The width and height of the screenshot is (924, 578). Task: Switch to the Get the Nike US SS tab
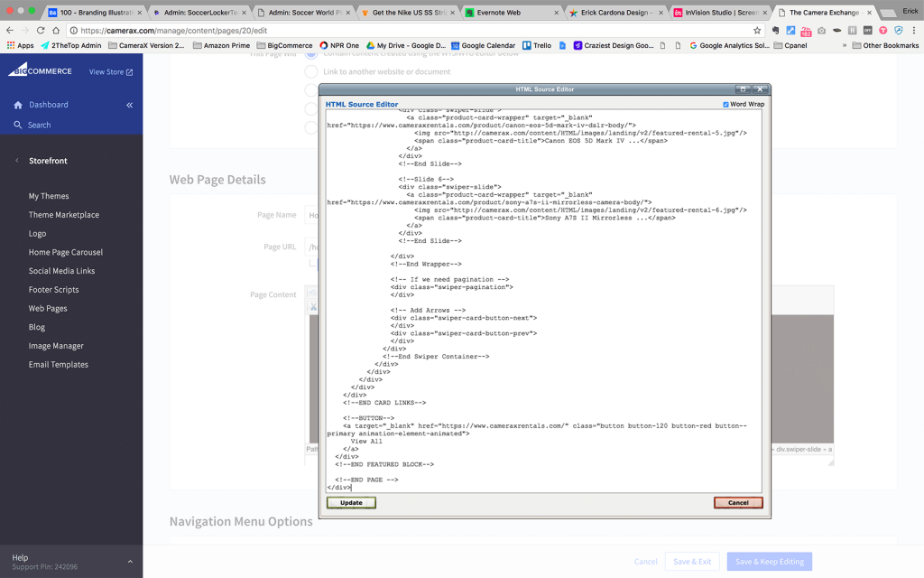[x=408, y=13]
